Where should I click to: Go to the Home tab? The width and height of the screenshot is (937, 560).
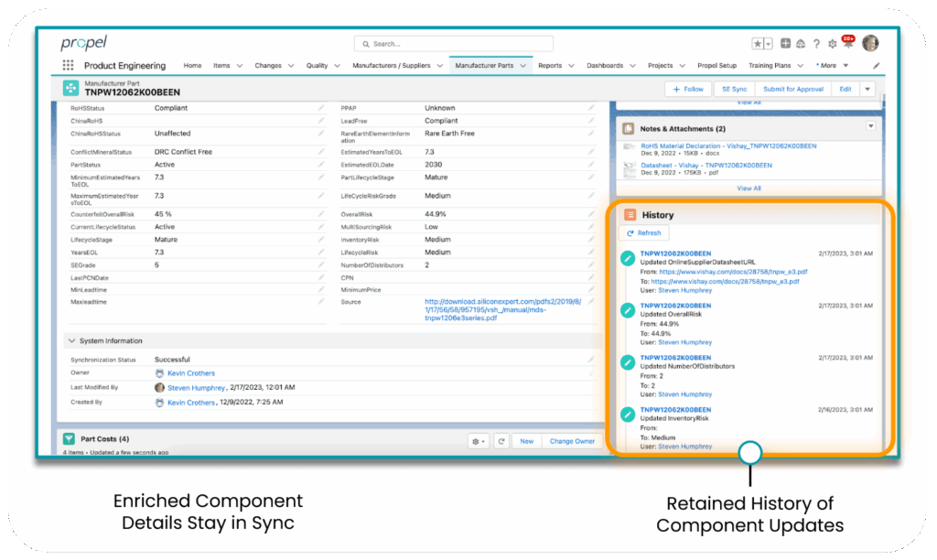(192, 66)
